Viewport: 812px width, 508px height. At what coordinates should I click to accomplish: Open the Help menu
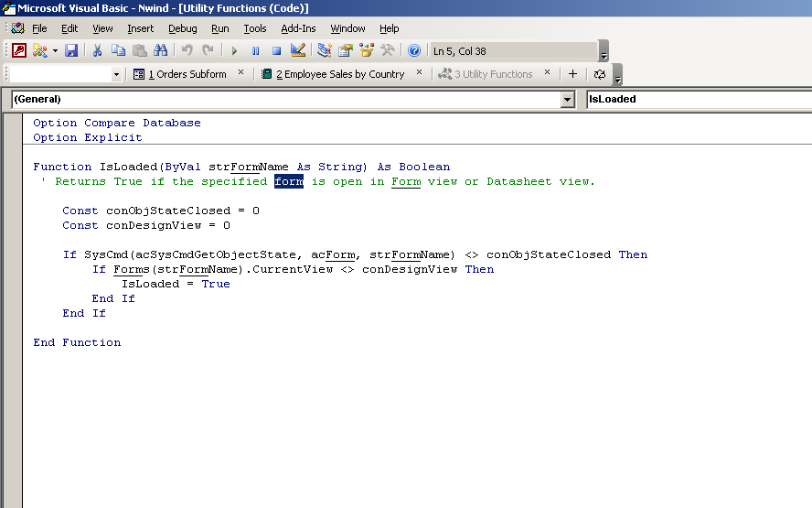[x=389, y=28]
